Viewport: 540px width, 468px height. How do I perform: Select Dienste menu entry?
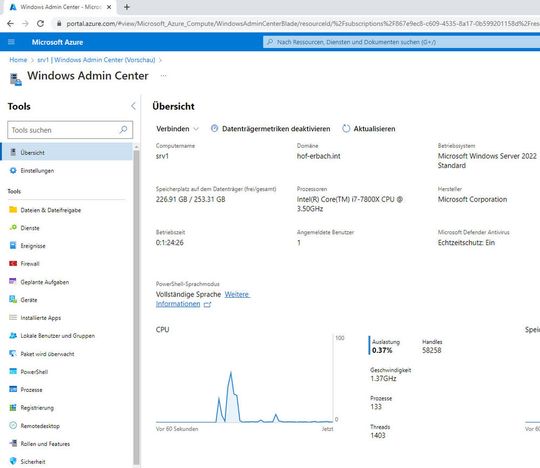(x=67, y=228)
